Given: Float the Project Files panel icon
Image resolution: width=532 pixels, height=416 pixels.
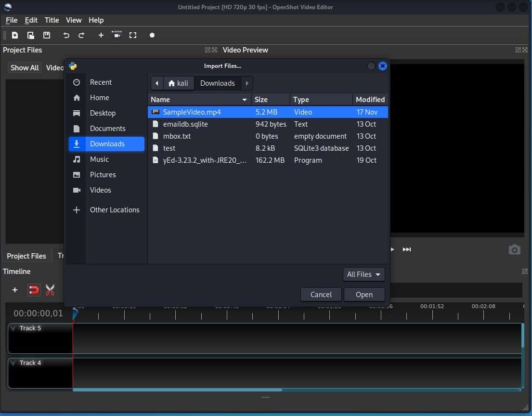Looking at the screenshot, I should pos(208,50).
